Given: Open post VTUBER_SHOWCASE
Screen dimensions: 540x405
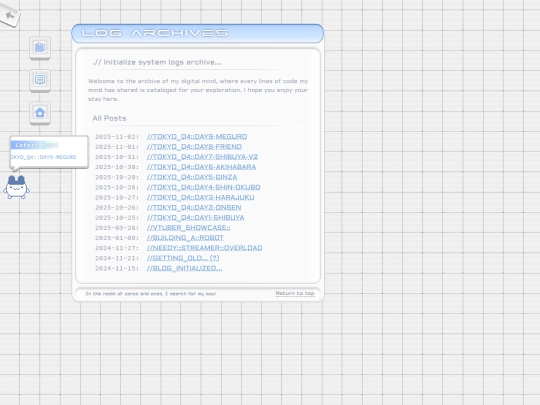Looking at the screenshot, I should [x=188, y=228].
